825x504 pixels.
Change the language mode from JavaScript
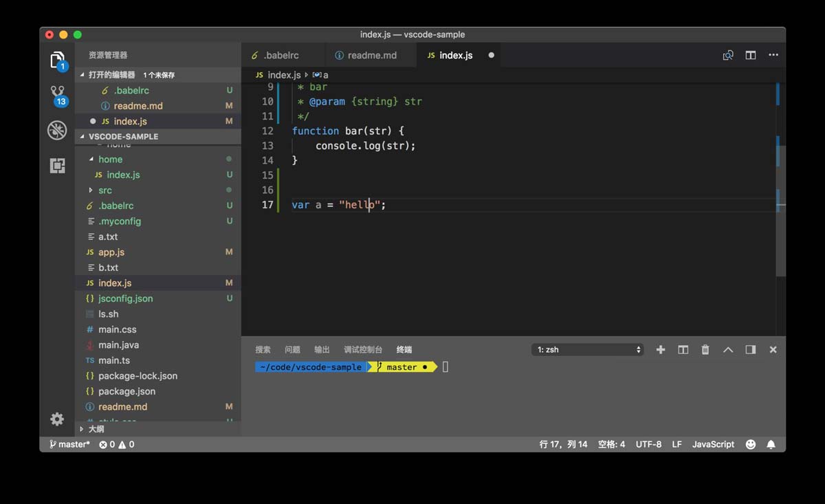713,444
